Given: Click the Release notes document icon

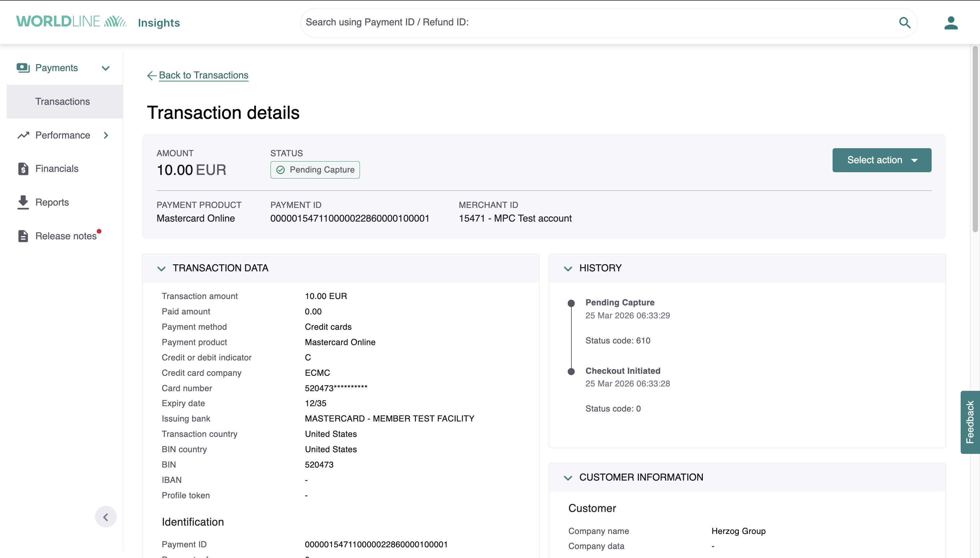Looking at the screenshot, I should [x=23, y=236].
